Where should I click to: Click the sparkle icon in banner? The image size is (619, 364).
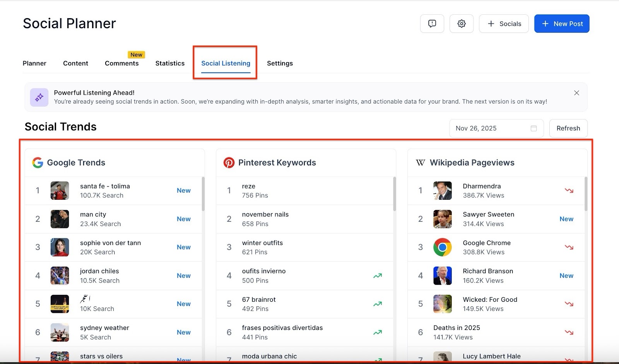[39, 97]
